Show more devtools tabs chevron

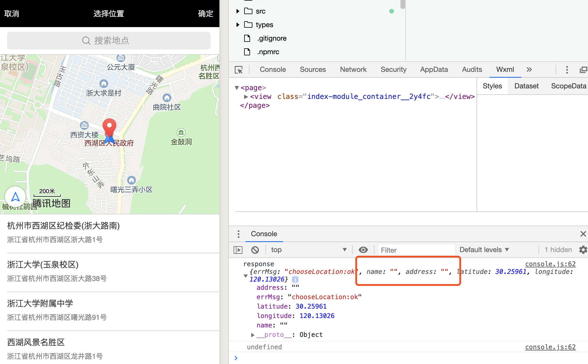(x=529, y=70)
